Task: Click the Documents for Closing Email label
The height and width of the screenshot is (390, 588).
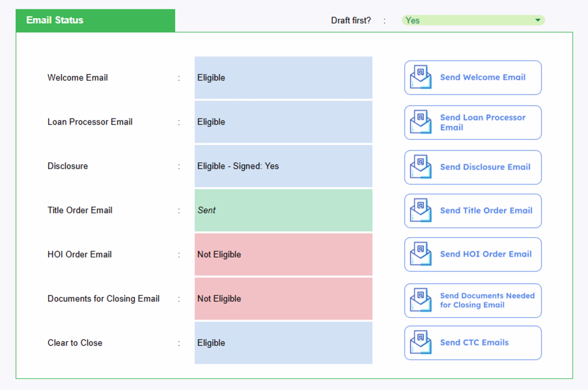Action: pos(103,298)
